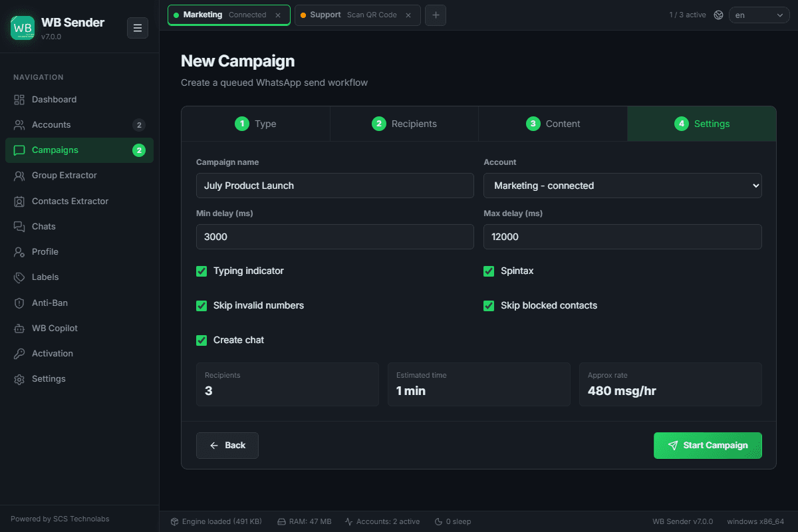Toggle the sidebar hamburger menu button

click(138, 28)
